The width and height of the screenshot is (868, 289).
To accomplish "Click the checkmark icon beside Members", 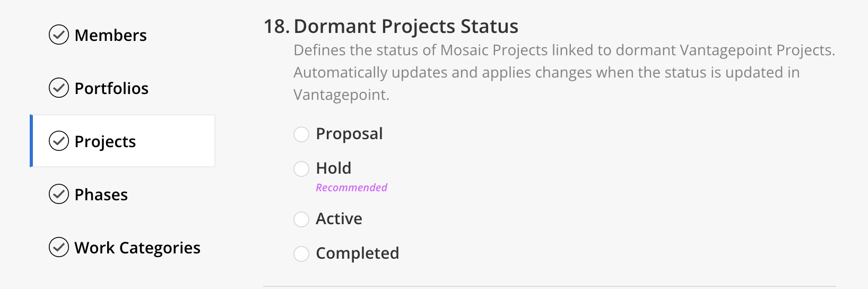I will (x=59, y=35).
